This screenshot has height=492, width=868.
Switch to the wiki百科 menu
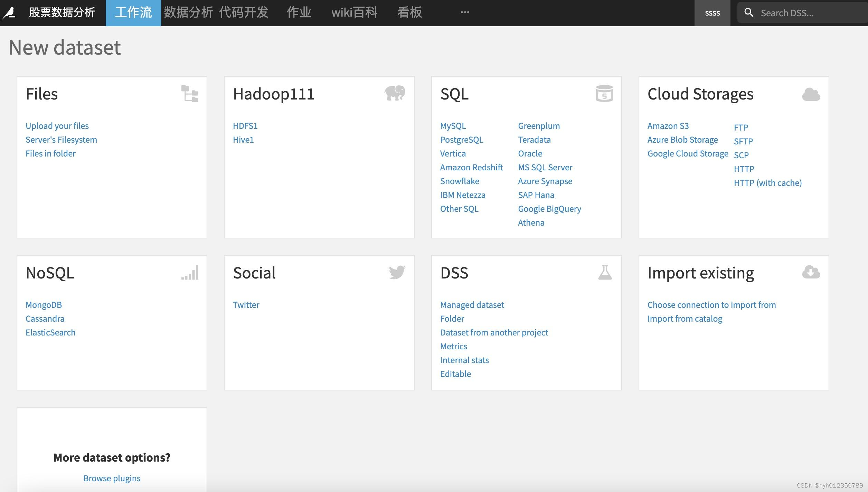[354, 13]
